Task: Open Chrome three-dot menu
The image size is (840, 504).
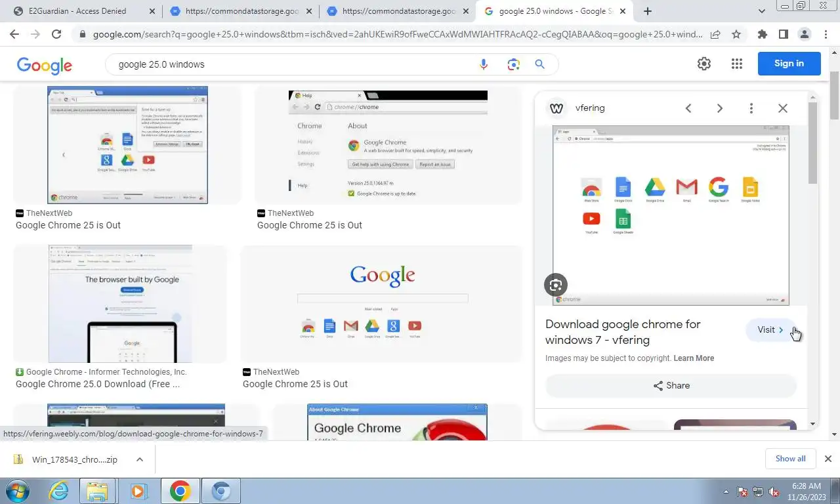Action: 825,35
